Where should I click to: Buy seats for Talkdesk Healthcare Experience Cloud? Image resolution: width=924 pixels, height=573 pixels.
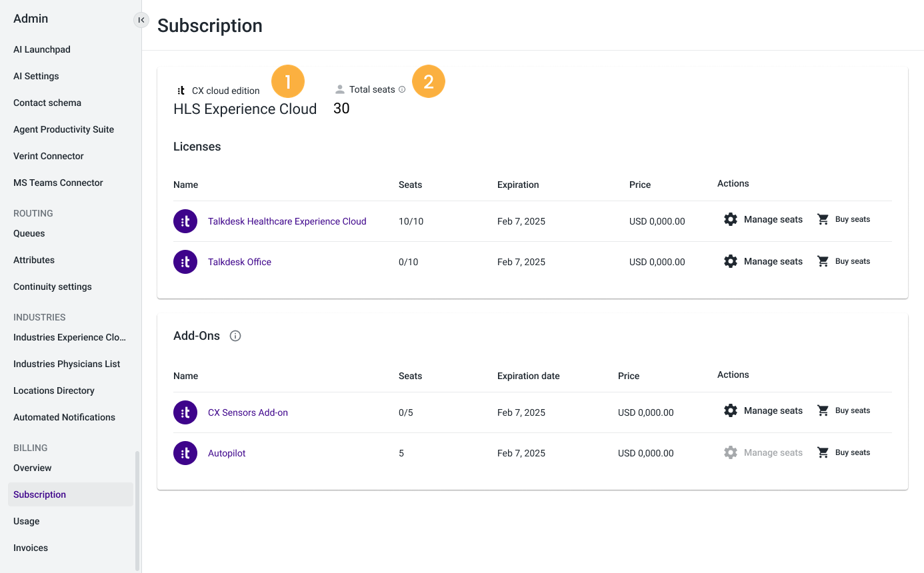853,219
